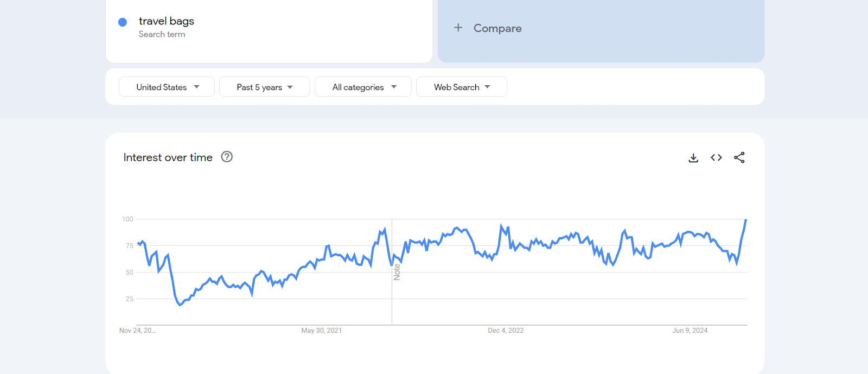Edit the travel bags search term
Viewport: 868px width, 374px height.
pos(166,21)
